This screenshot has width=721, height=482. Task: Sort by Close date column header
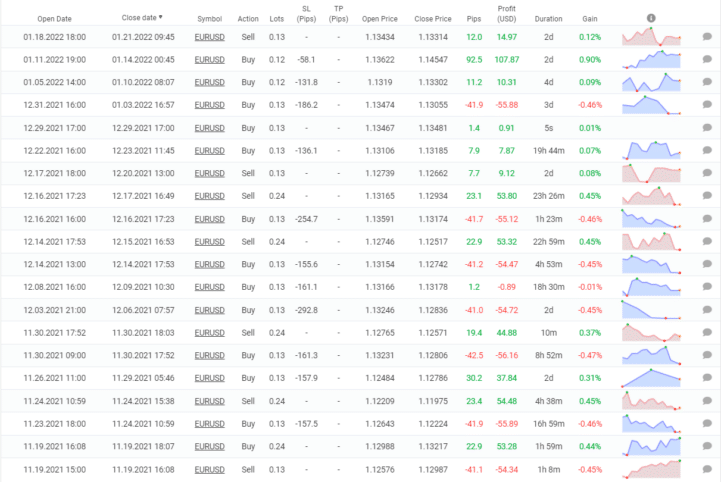(142, 17)
